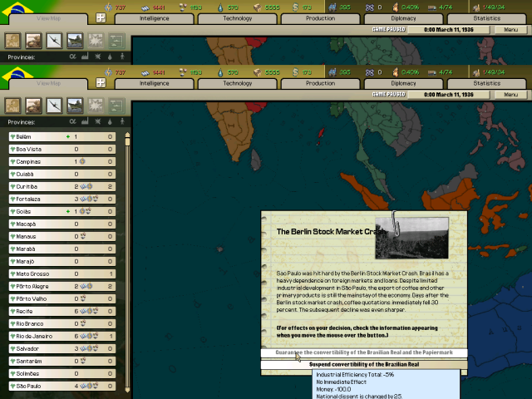Select the Marajó province row

62,261
